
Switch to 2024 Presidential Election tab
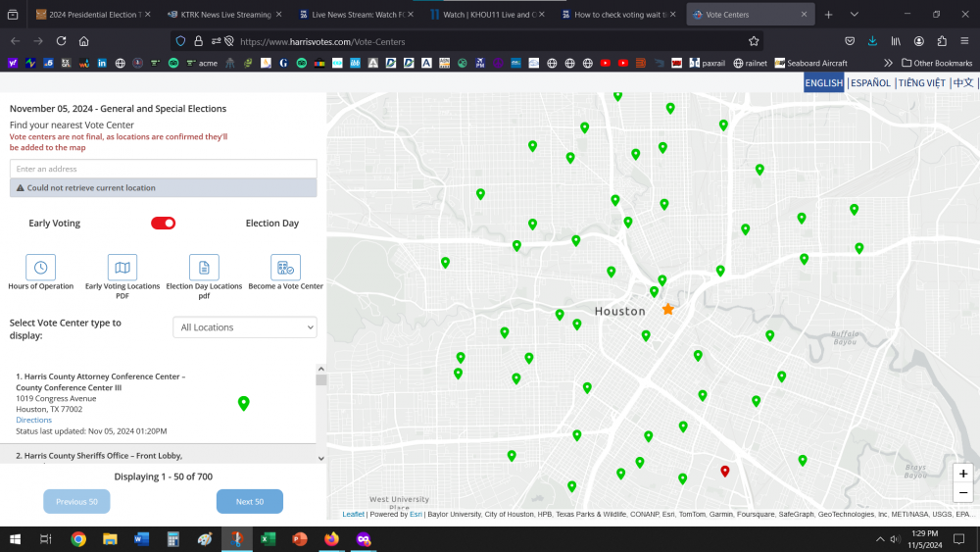(87, 15)
